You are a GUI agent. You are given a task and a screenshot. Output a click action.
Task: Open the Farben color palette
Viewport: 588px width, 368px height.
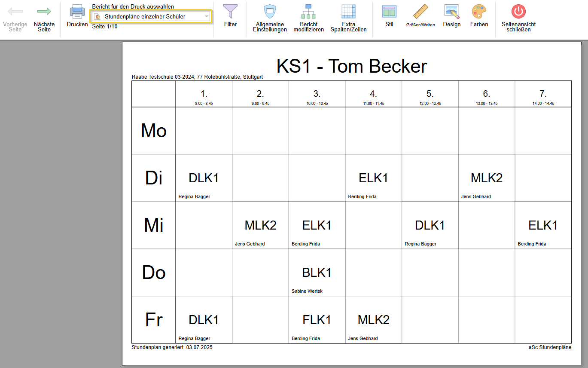coord(479,16)
